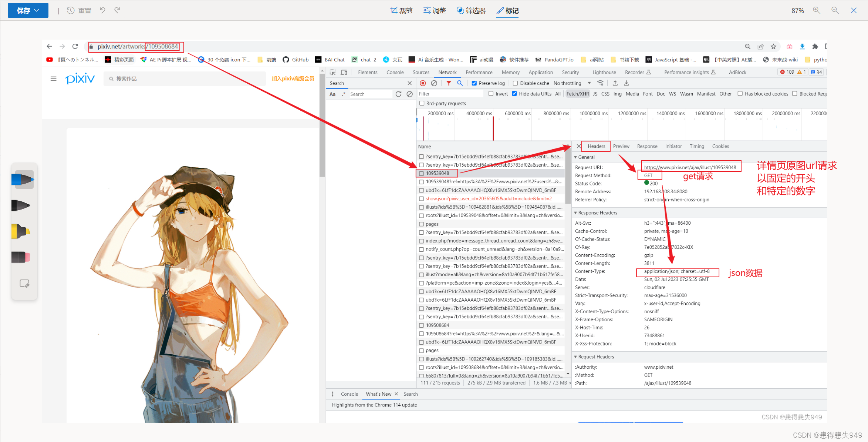This screenshot has width=868, height=442.
Task: Click the browser back arrow
Action: 50,46
